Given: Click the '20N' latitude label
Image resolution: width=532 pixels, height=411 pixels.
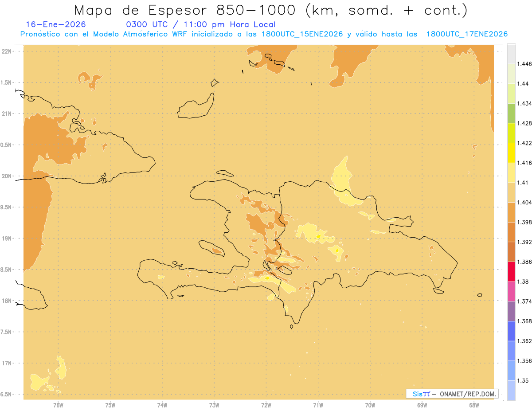Looking at the screenshot, I should pyautogui.click(x=7, y=176).
